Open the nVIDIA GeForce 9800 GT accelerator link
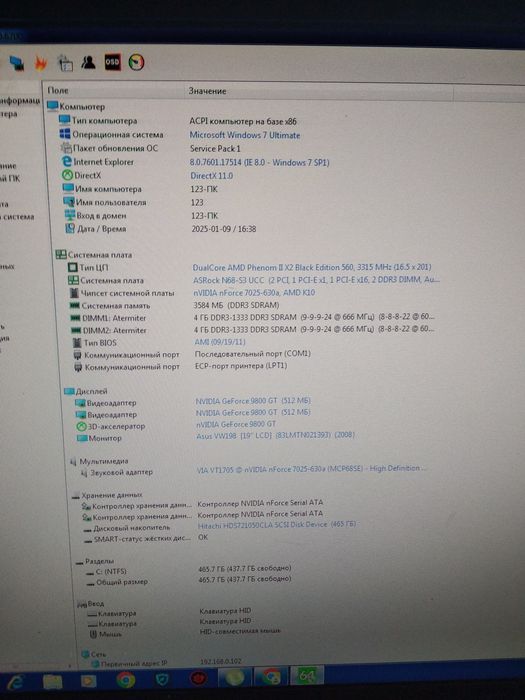Screen dimensions: 525x700 click(x=236, y=424)
